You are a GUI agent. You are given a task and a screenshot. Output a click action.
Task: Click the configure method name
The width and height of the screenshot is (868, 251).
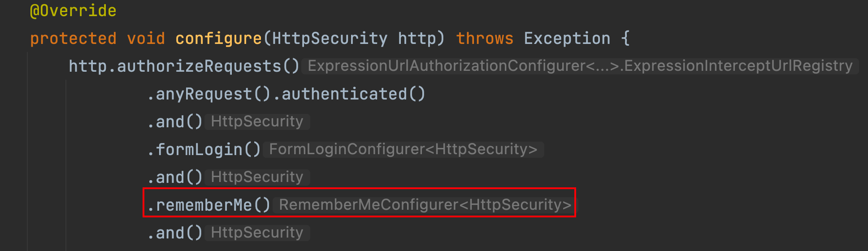point(218,39)
